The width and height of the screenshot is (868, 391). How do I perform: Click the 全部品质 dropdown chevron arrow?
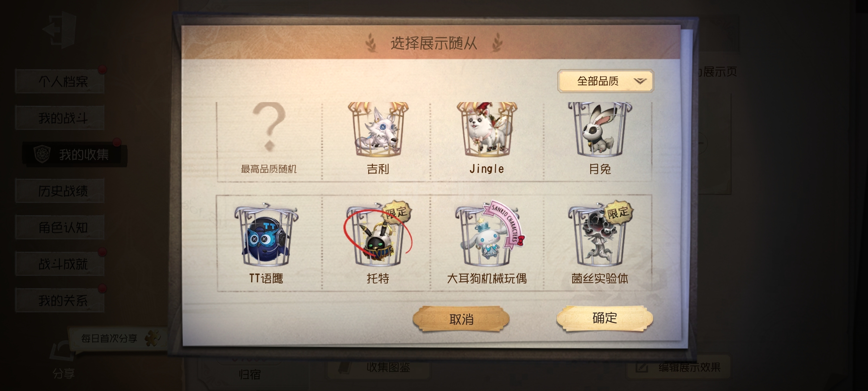tap(640, 81)
